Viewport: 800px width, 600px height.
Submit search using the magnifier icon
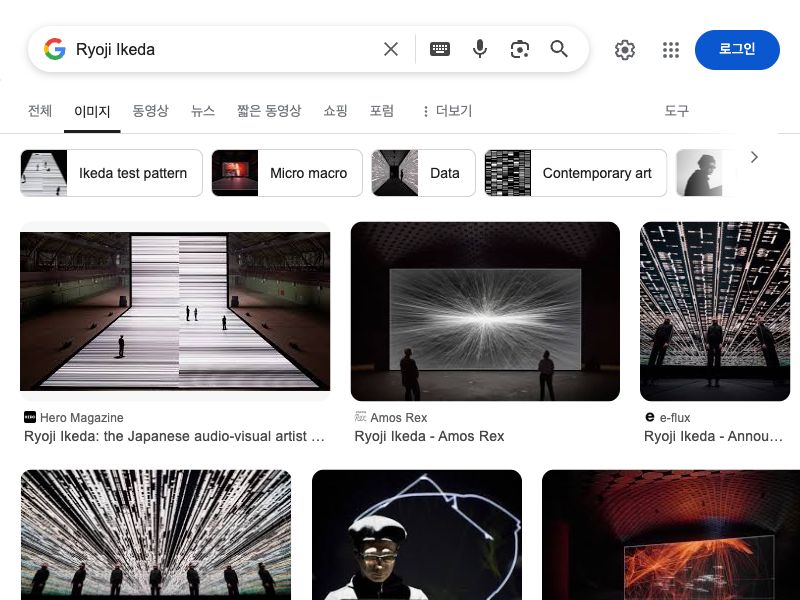coord(559,49)
